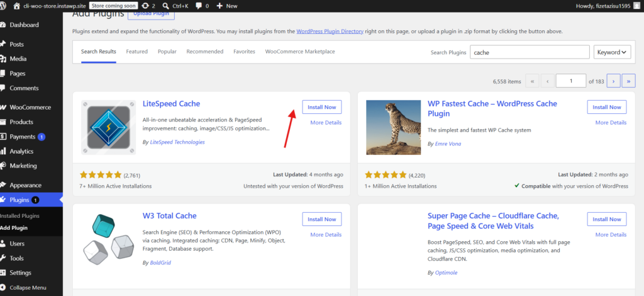This screenshot has width=644, height=296.
Task: Click the W3 Total Cache cubes icon
Action: 108,240
